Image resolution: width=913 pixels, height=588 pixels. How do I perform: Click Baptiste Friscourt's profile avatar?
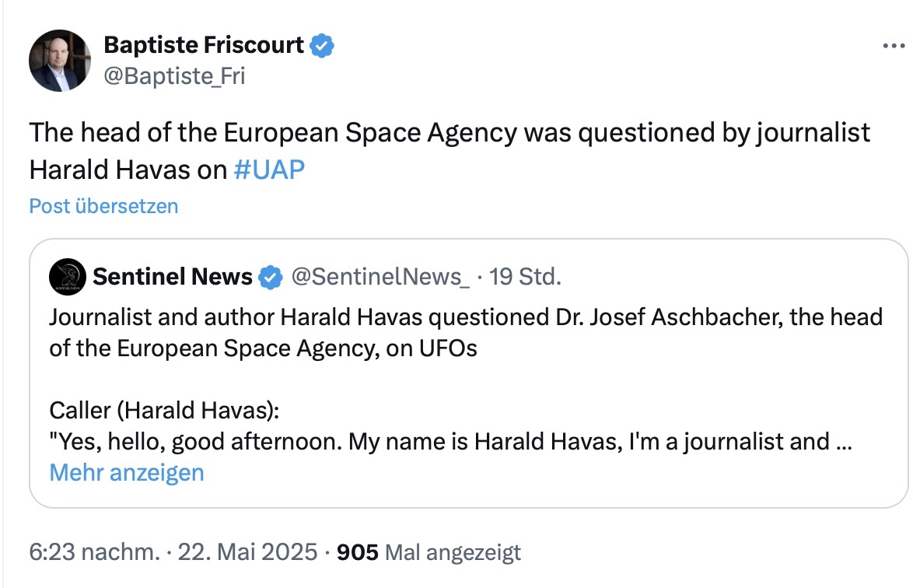point(60,61)
